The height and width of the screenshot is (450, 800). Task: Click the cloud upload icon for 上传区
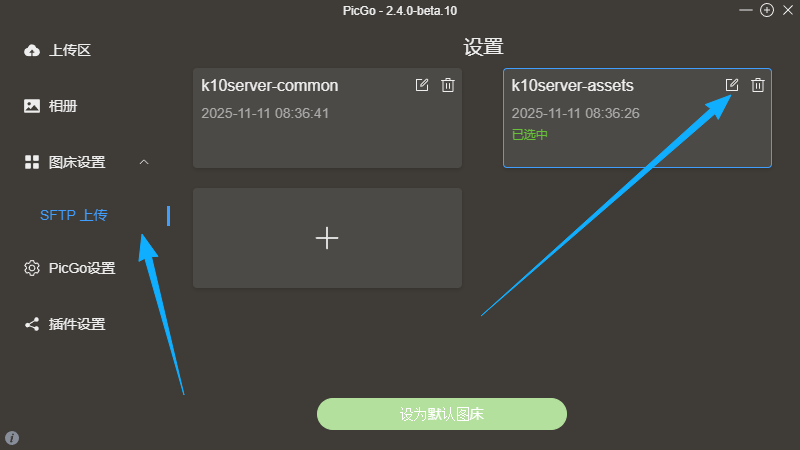click(x=32, y=50)
